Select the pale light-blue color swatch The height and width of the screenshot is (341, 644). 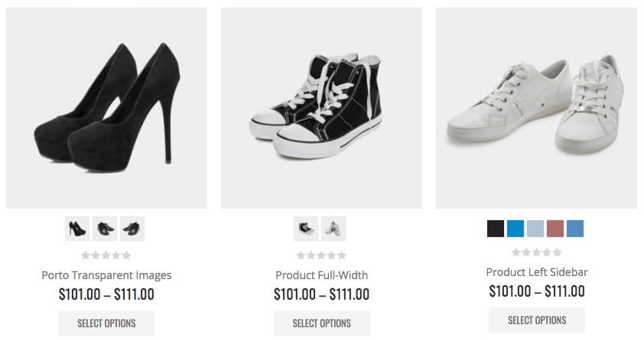click(x=535, y=229)
